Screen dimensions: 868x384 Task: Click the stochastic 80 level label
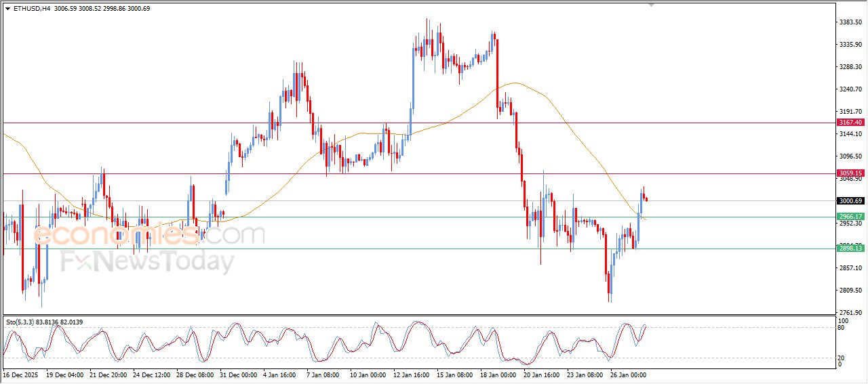[842, 328]
